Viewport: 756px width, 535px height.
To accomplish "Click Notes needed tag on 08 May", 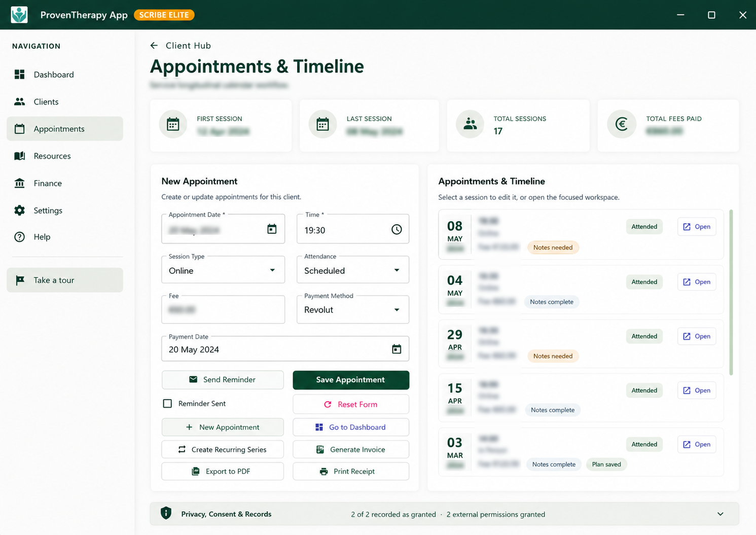I will click(x=553, y=247).
